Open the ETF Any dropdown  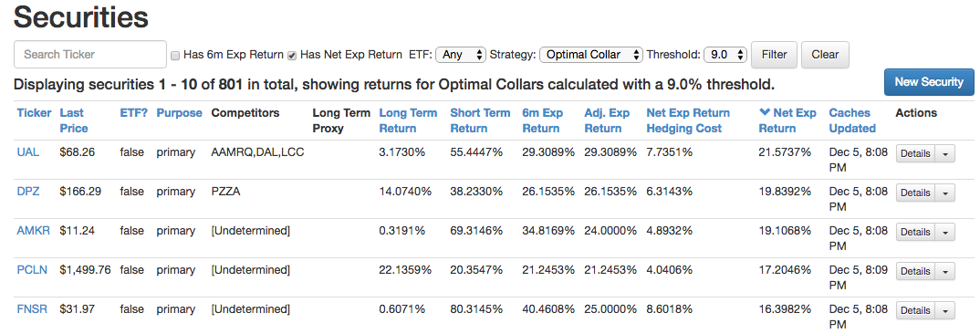461,55
